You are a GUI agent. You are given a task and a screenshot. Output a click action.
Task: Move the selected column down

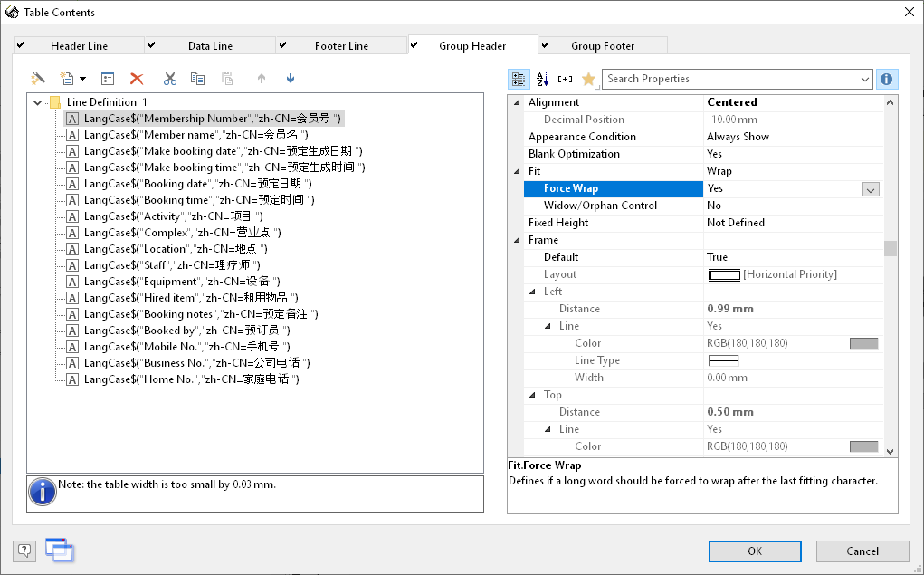291,79
